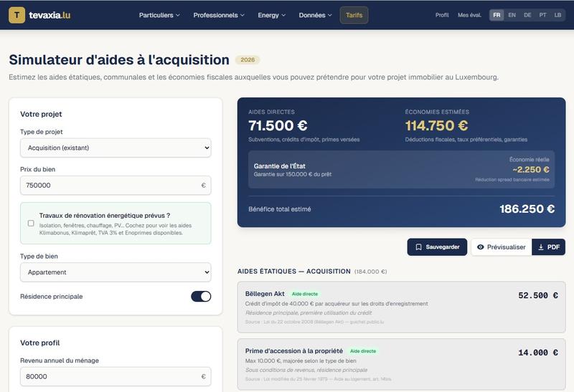Screen dimensions: 574x392
Task: Toggle the Résidence principale switch
Action: [201, 296]
